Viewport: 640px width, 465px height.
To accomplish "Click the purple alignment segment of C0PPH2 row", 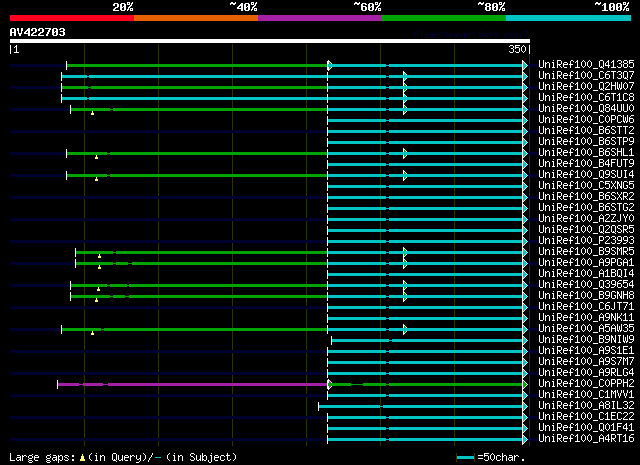I will point(193,385).
